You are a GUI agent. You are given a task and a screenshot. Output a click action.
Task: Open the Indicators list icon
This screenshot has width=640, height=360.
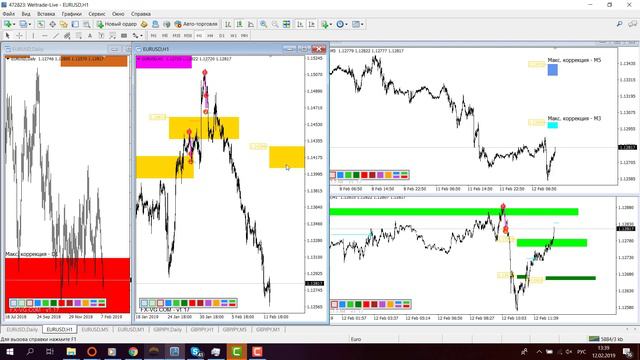[324, 24]
